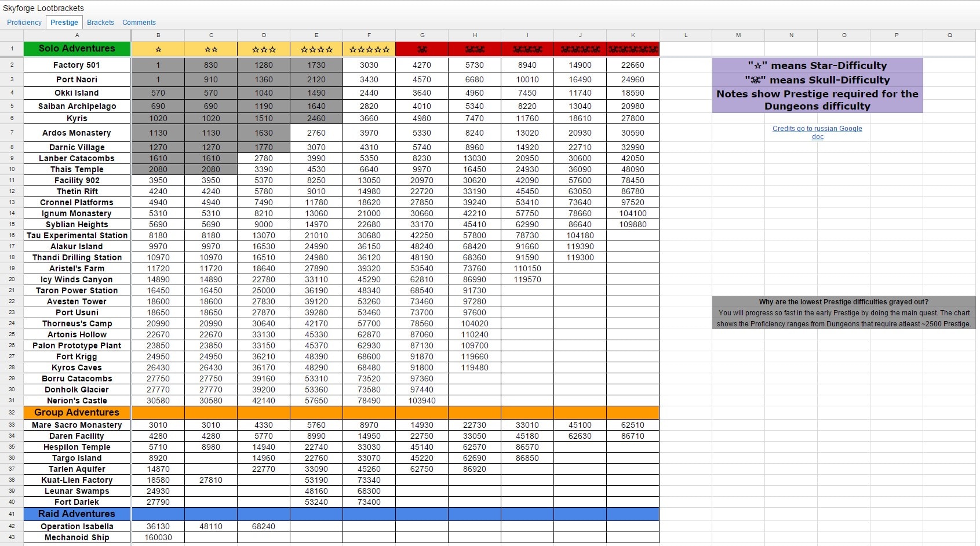Select the Prestige sheet tab

point(64,23)
